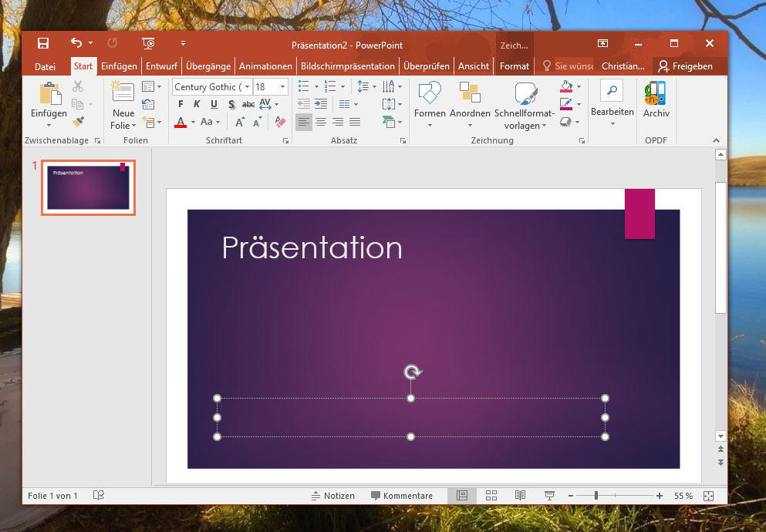Click the clear formatting eraser icon
This screenshot has width=766, height=532.
(280, 122)
